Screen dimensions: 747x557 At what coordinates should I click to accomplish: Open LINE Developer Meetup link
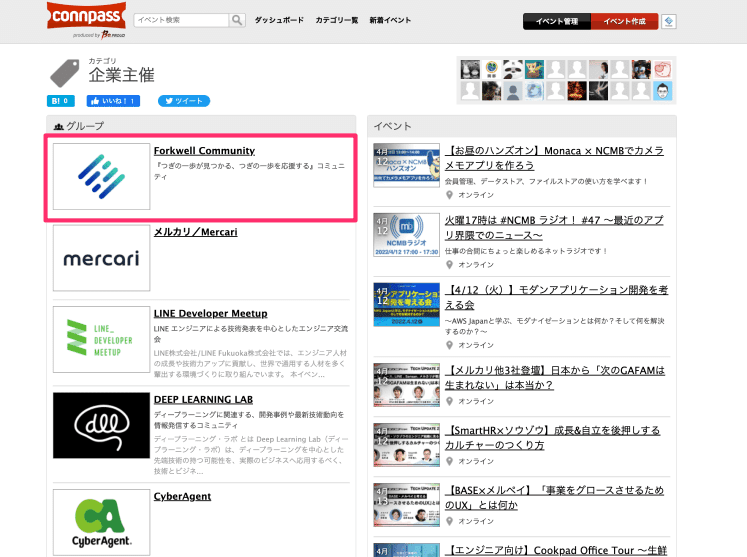coord(211,314)
